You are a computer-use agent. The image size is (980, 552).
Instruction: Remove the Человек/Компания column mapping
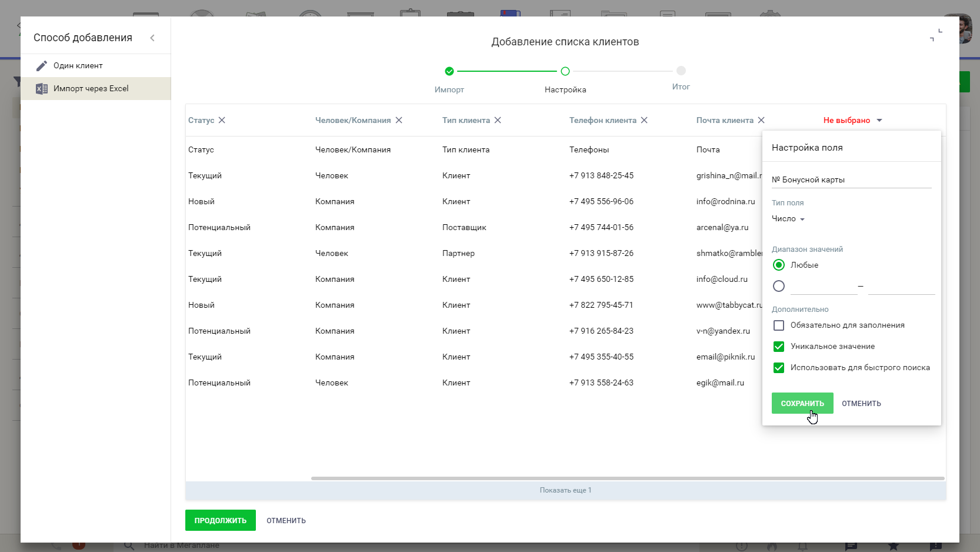399,120
